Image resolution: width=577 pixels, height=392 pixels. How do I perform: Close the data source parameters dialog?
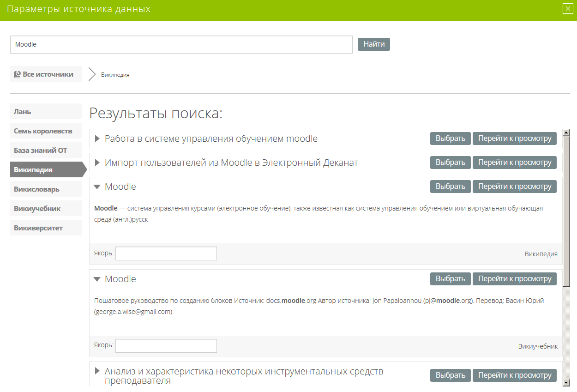point(568,8)
